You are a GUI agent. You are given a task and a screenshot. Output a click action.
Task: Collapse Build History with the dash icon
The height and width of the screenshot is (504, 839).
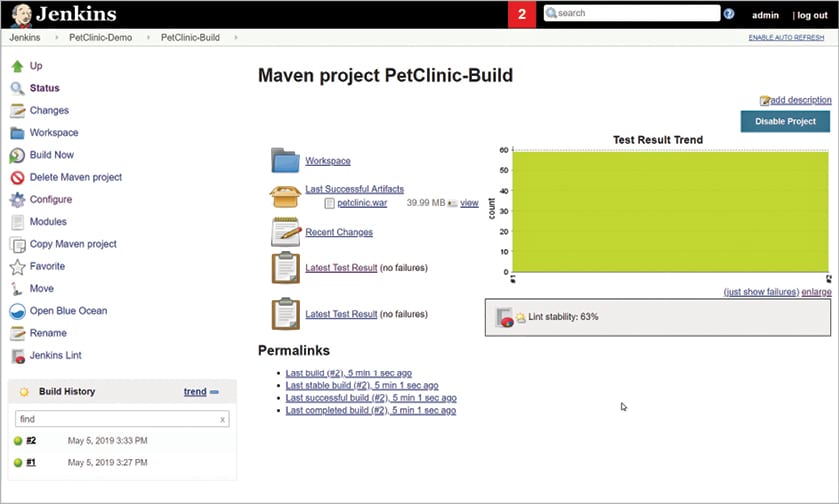point(214,392)
